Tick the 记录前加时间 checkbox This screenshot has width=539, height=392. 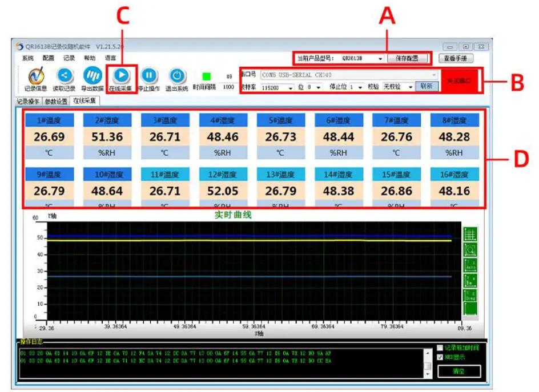coord(440,347)
